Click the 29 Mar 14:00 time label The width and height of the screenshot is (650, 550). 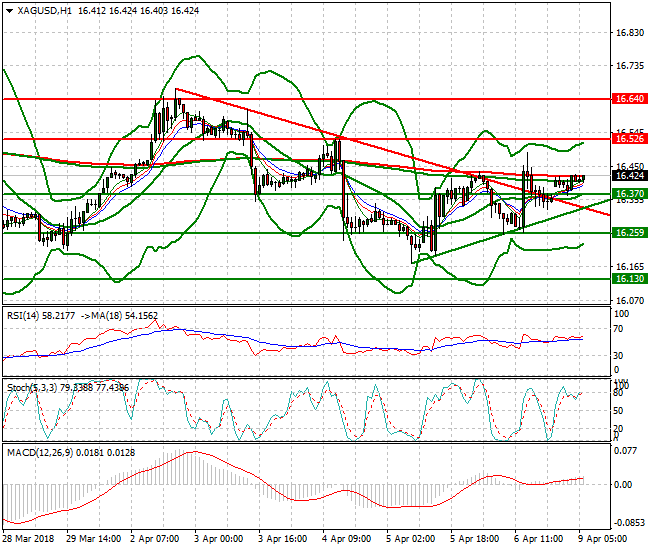pyautogui.click(x=94, y=539)
